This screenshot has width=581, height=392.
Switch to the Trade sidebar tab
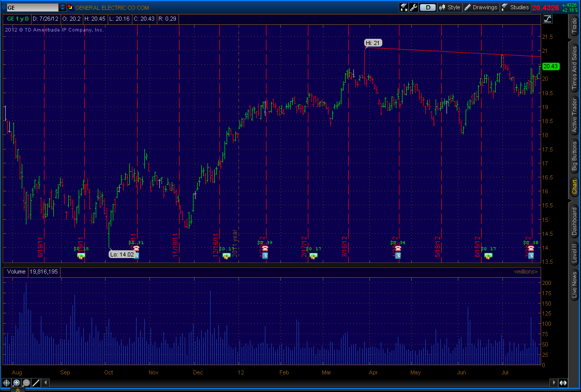point(574,26)
